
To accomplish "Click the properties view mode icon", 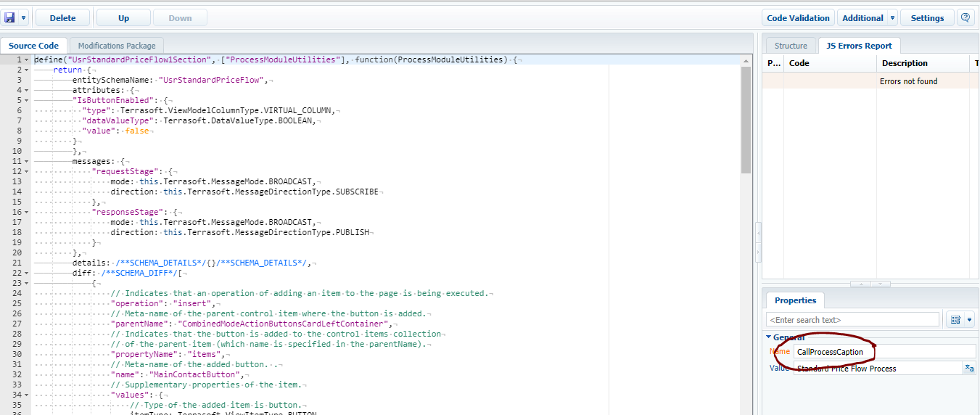I will [x=955, y=320].
